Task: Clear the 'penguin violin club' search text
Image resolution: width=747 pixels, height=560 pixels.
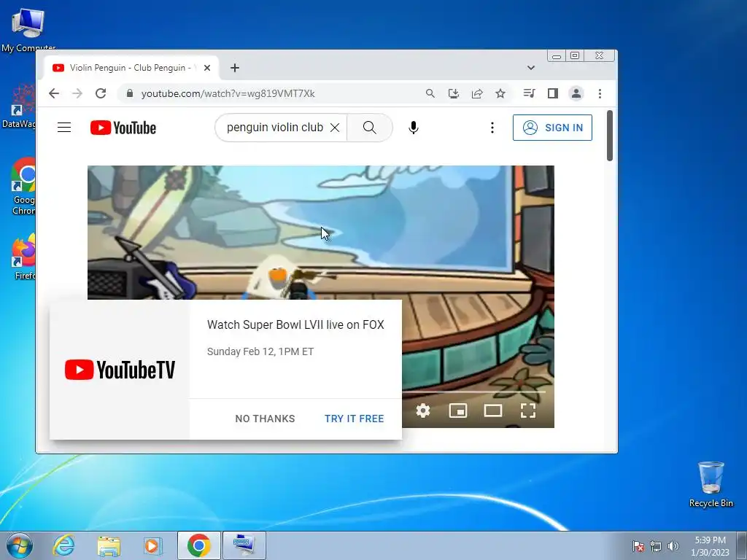Action: 335,128
